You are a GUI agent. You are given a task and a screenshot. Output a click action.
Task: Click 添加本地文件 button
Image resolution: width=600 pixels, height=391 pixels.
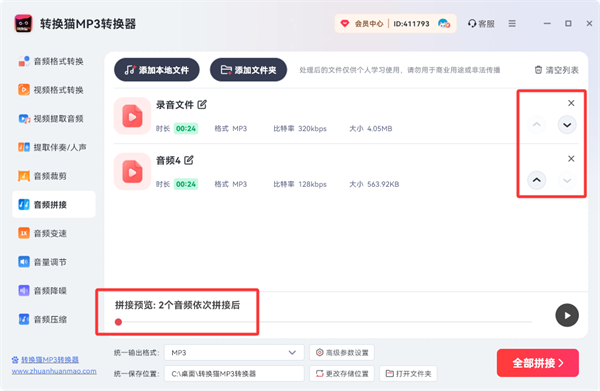coord(157,70)
